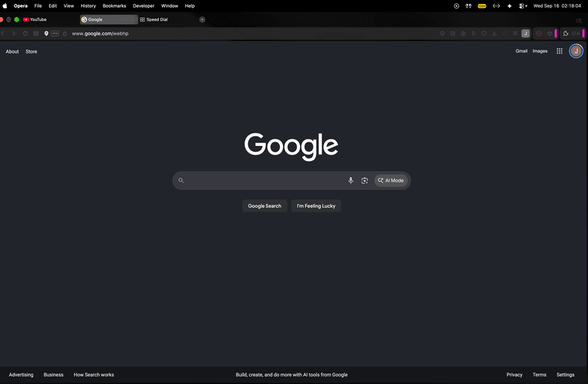Open the Google apps grid
Viewport: 588px width, 384px height.
(559, 51)
